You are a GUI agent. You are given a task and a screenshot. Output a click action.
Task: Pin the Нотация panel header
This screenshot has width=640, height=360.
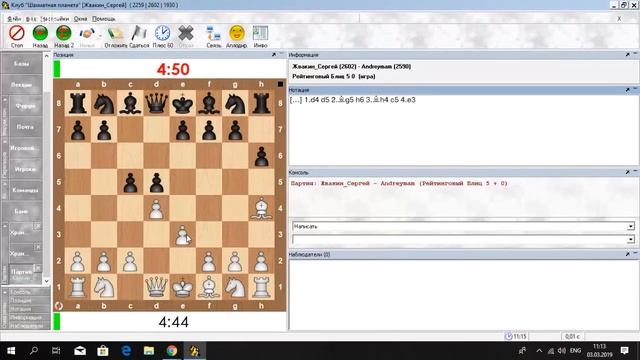(x=628, y=89)
